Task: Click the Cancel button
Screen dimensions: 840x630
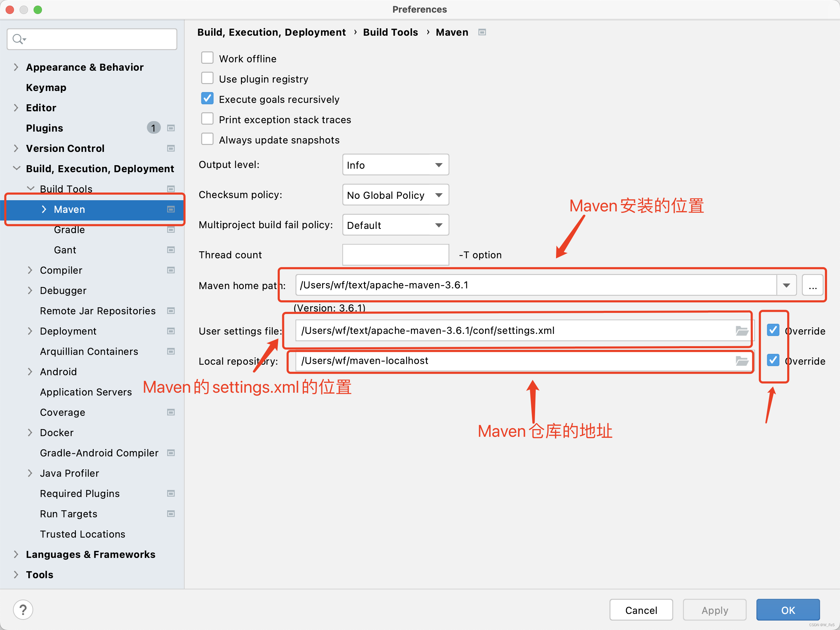Action: [641, 610]
